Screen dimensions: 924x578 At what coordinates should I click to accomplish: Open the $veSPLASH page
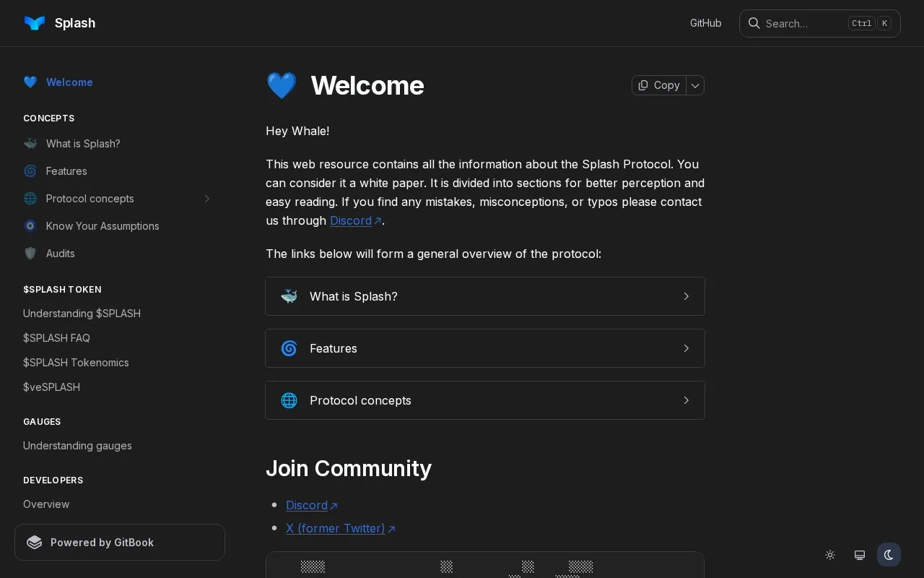(x=51, y=387)
